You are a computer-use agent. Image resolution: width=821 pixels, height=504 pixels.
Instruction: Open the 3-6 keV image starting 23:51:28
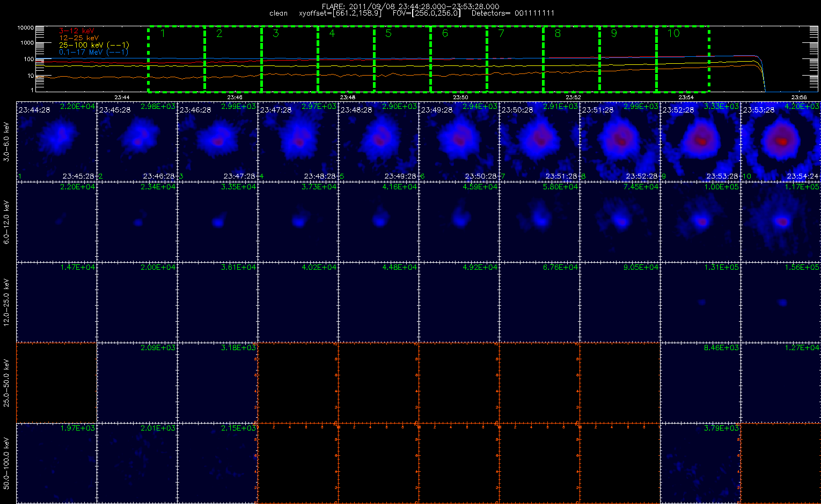pyautogui.click(x=620, y=141)
